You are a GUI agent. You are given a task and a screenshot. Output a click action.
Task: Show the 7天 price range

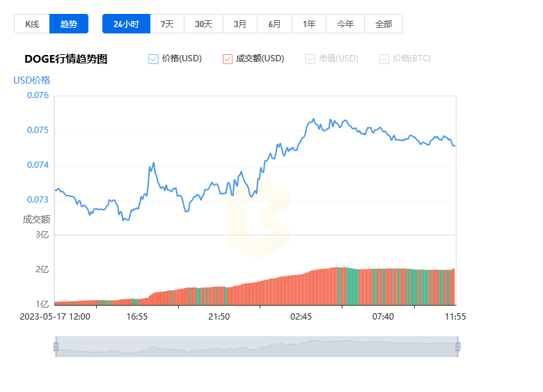(x=167, y=24)
